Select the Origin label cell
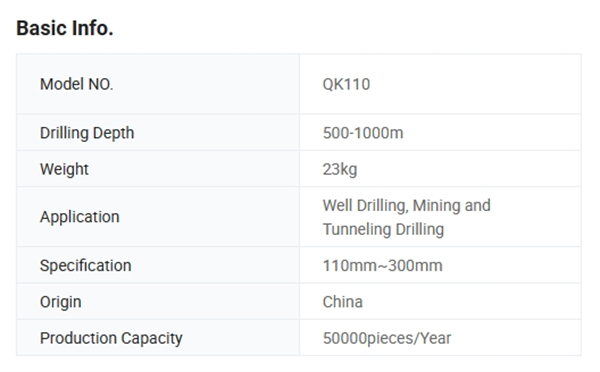The width and height of the screenshot is (600, 372). pos(158,302)
